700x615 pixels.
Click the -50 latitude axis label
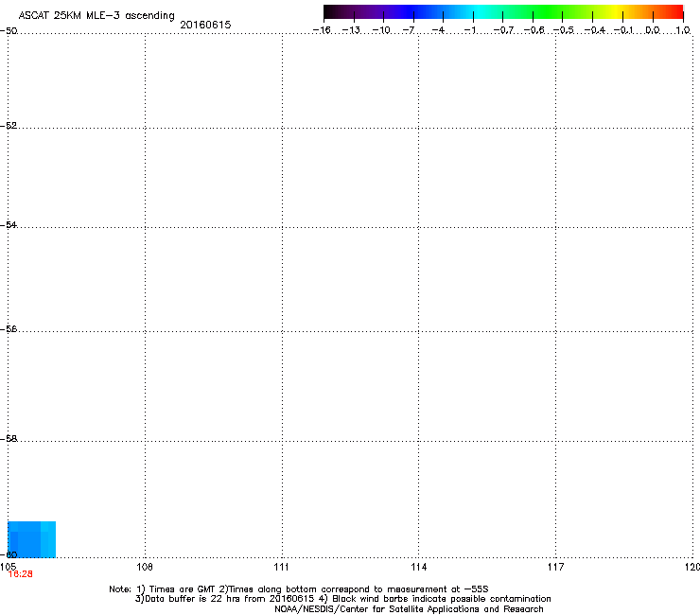[9, 30]
